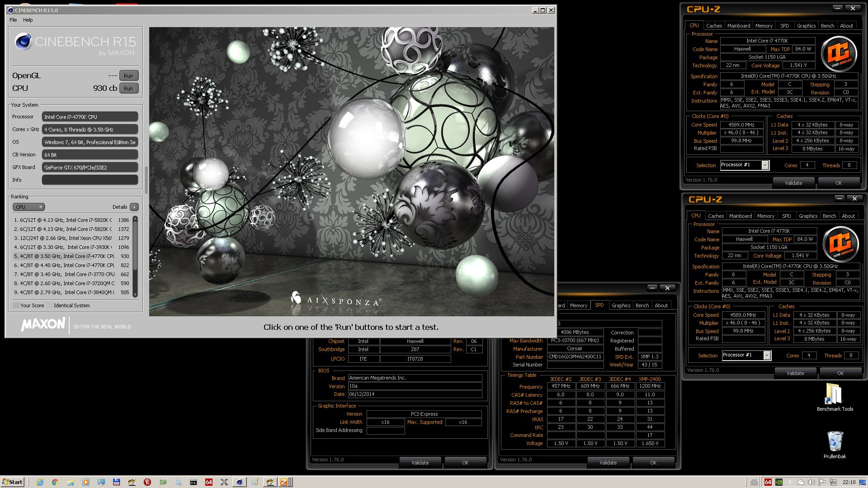868x488 pixels.
Task: Click the red T taskbar icon
Action: 147,482
